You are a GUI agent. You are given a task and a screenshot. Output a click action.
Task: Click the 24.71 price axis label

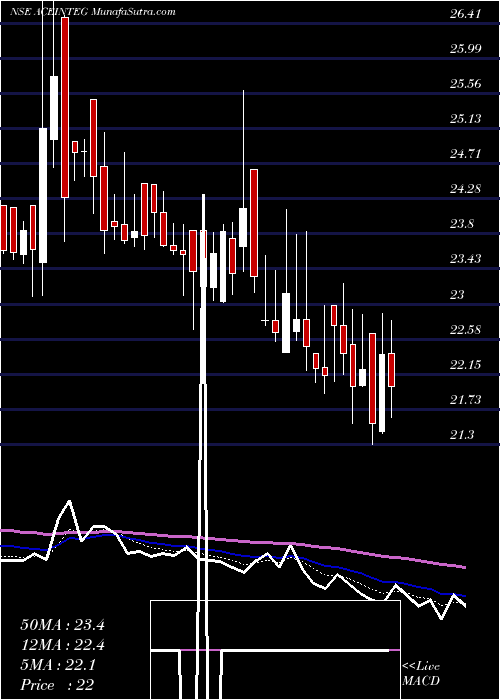[x=466, y=154]
